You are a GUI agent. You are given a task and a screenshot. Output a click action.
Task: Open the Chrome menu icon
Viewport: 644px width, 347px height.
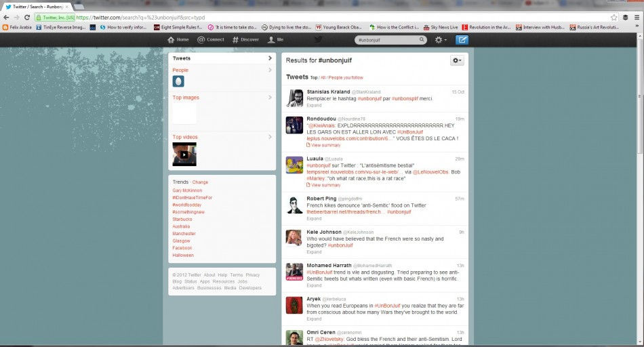(637, 17)
